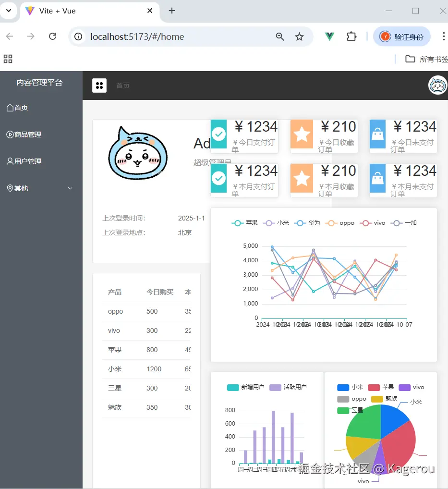Click the site info icon in address bar
This screenshot has width=448, height=489.
point(78,37)
